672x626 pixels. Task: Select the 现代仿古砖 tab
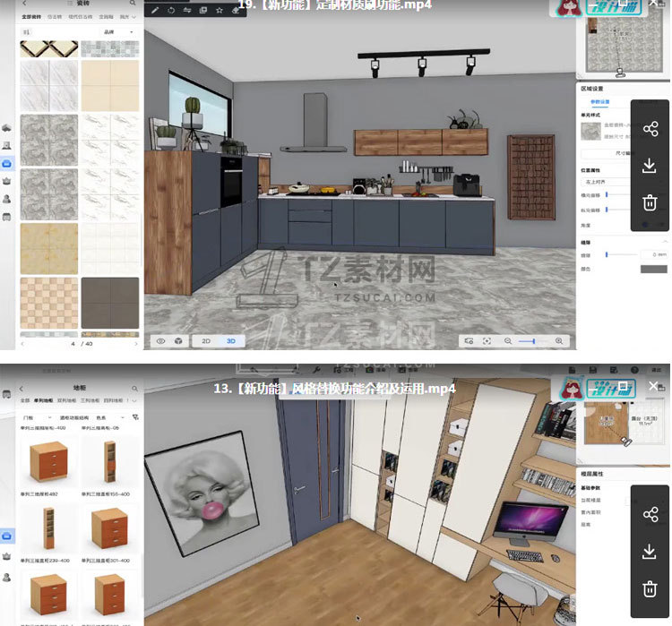pos(80,17)
